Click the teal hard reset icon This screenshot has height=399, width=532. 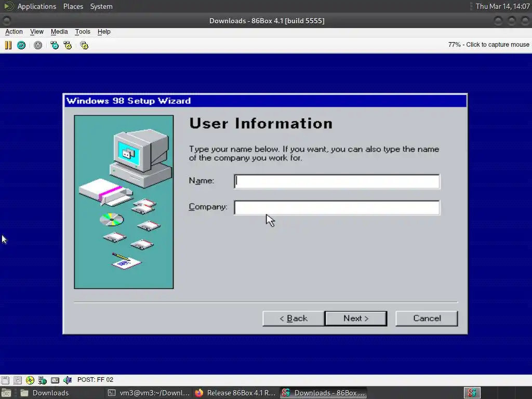point(21,45)
